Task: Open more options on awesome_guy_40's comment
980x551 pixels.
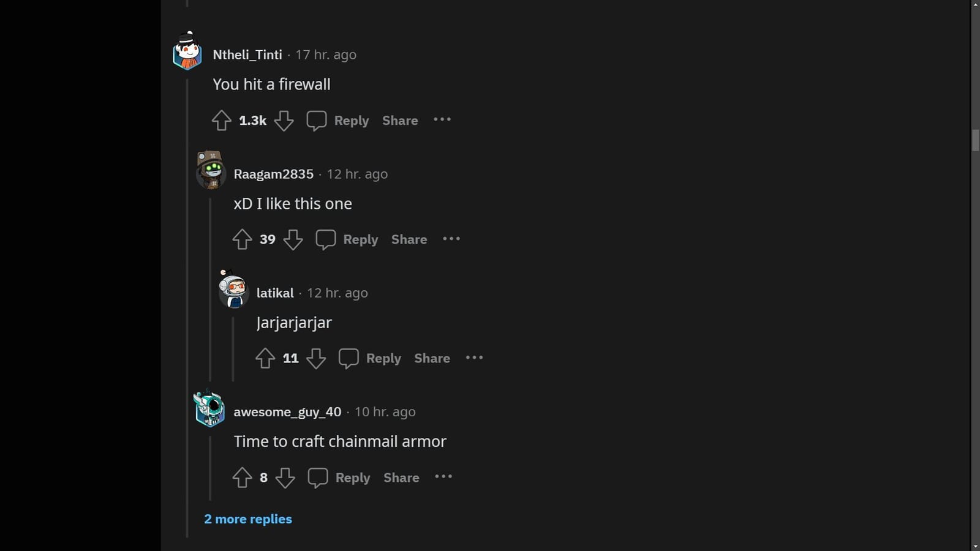Action: [x=443, y=477]
